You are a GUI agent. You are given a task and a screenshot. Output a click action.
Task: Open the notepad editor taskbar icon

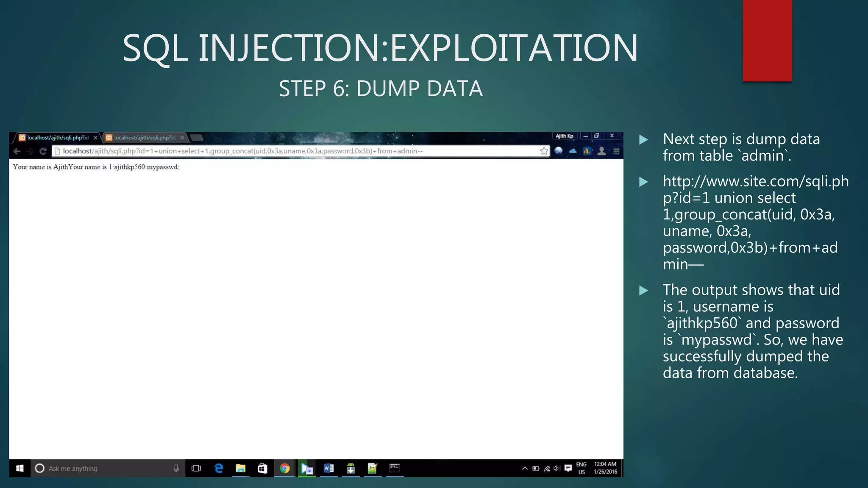373,468
